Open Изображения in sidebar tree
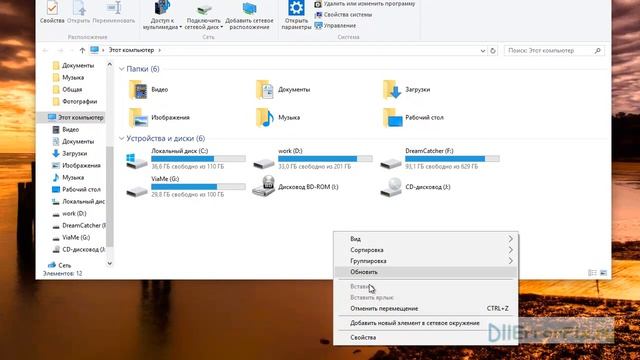 76,165
